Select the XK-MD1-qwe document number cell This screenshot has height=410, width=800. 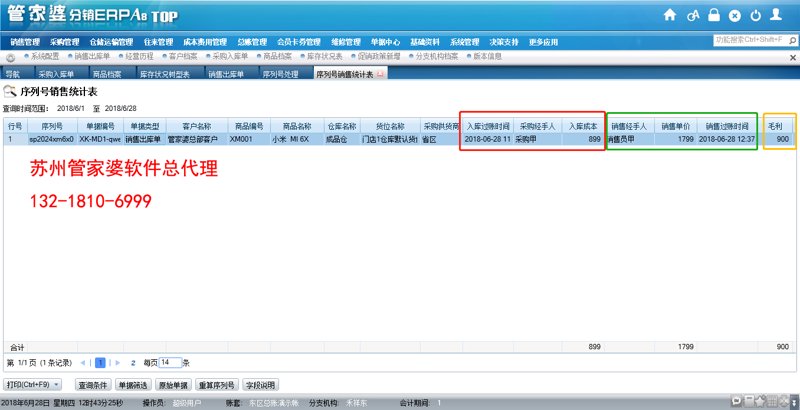point(100,139)
